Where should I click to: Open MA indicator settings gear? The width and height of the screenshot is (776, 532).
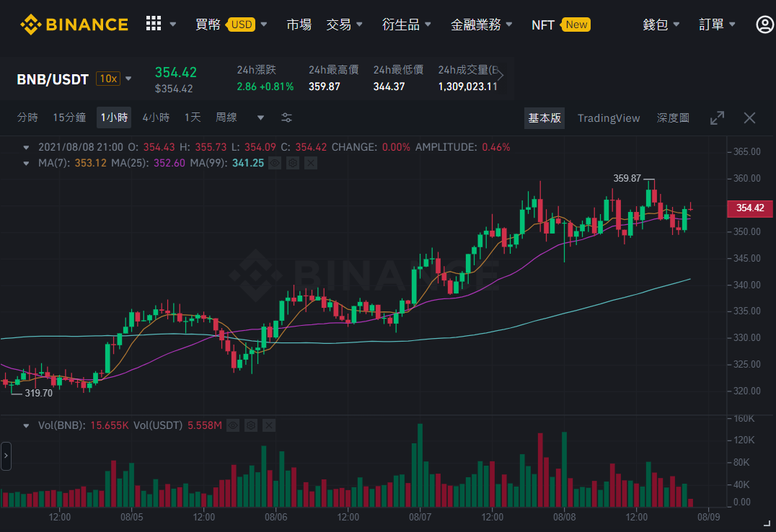click(x=293, y=163)
